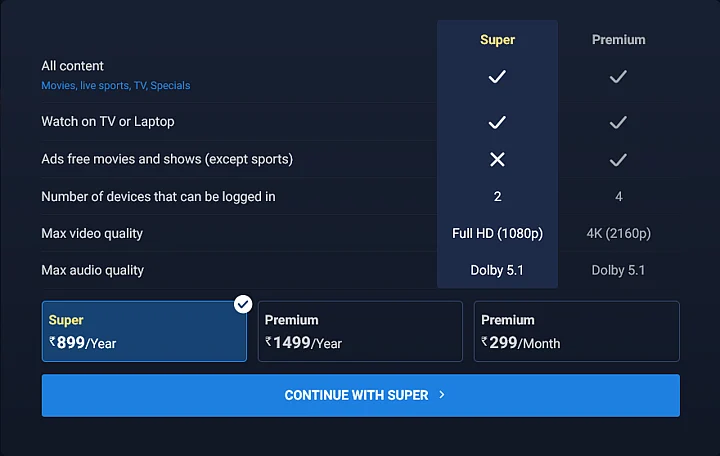Click Super column checkmark for All content
Viewport: 720px width, 456px height.
click(497, 76)
